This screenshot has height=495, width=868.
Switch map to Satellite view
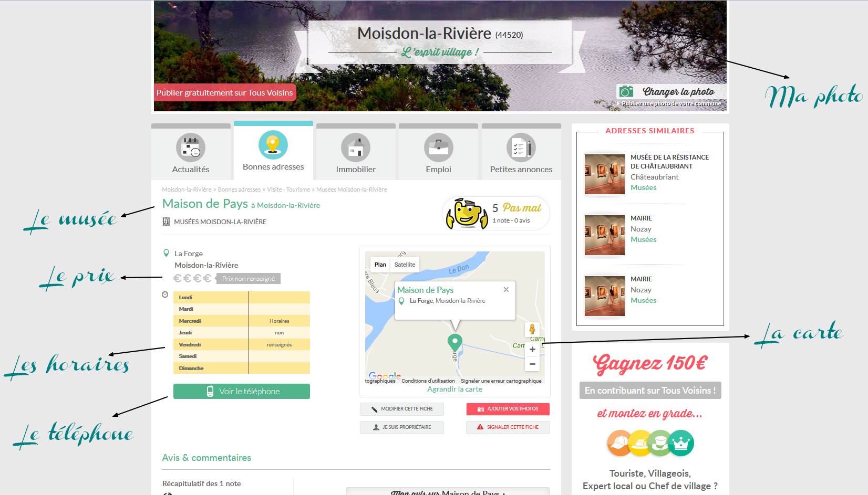tap(405, 265)
